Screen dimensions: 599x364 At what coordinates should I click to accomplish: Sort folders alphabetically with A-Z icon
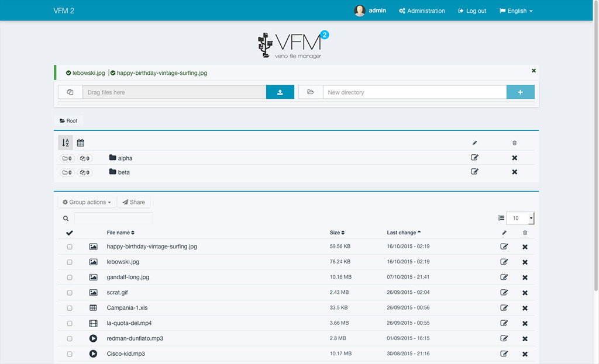pyautogui.click(x=66, y=143)
